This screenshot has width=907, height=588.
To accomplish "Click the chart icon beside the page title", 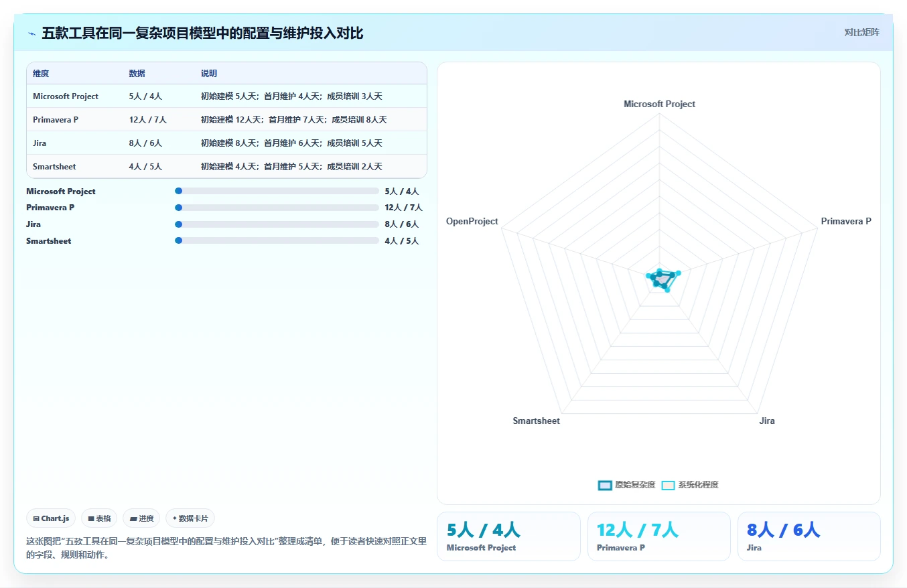I will click(31, 33).
